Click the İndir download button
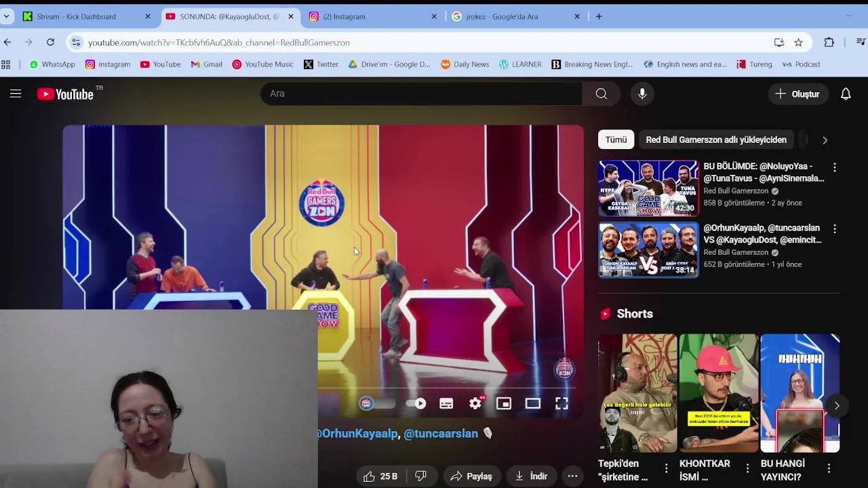The width and height of the screenshot is (868, 488). (531, 476)
